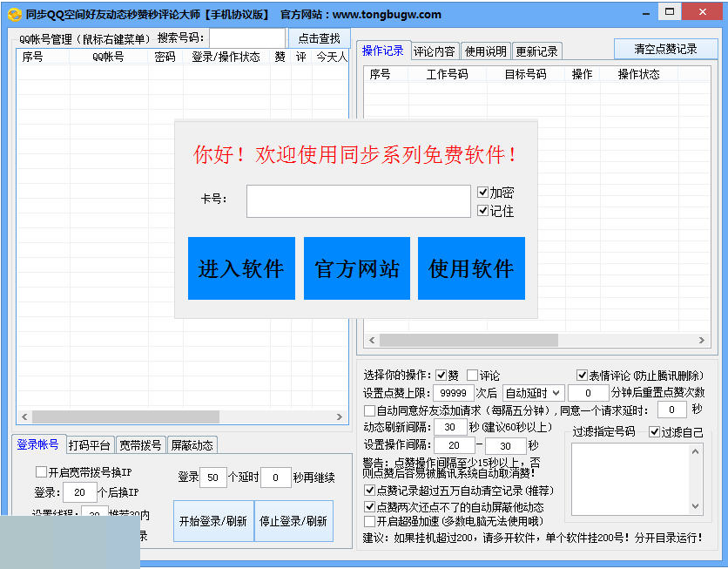Click 点击查找 search button
728x569 pixels.
click(x=319, y=38)
